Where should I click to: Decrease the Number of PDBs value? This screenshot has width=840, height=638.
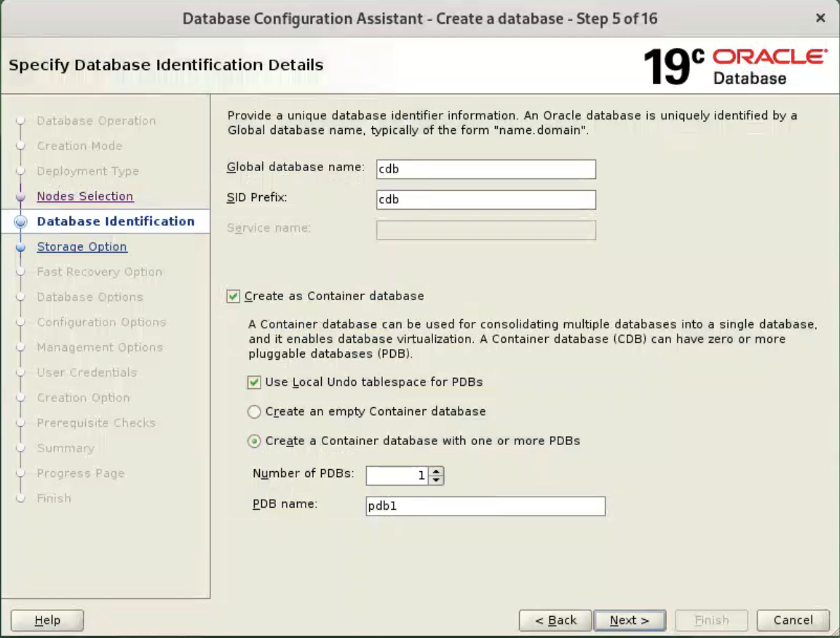[x=436, y=480]
